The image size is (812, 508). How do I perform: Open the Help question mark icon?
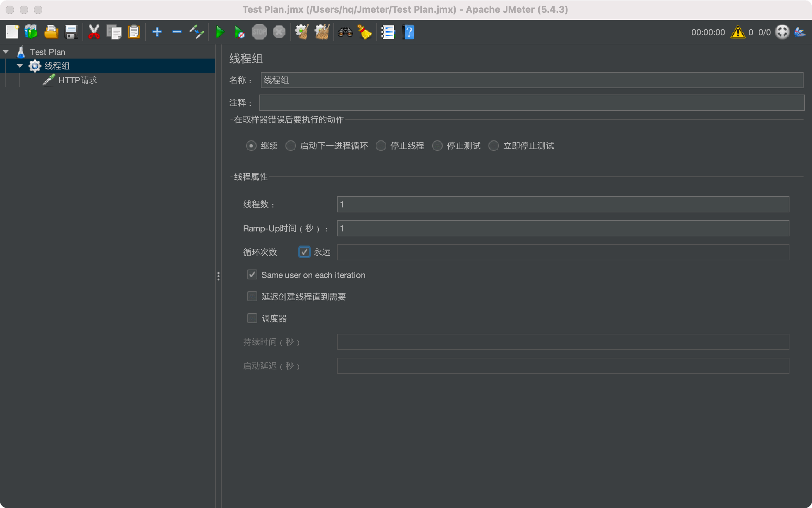pyautogui.click(x=408, y=32)
